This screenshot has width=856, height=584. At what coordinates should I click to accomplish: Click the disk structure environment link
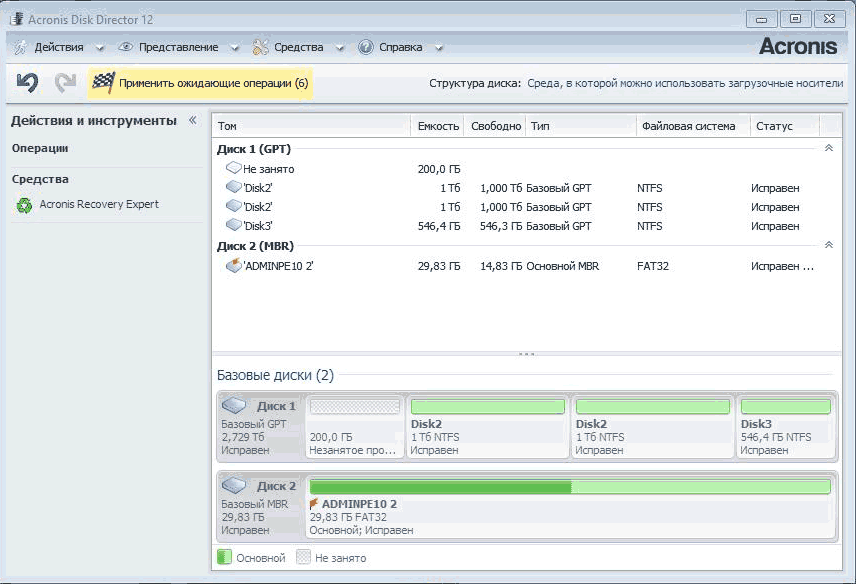[685, 84]
